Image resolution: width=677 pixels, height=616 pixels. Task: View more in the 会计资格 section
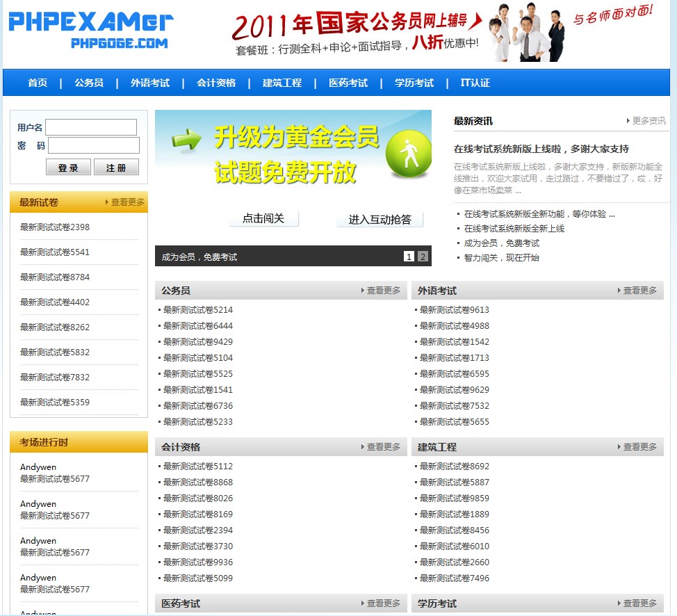[381, 446]
